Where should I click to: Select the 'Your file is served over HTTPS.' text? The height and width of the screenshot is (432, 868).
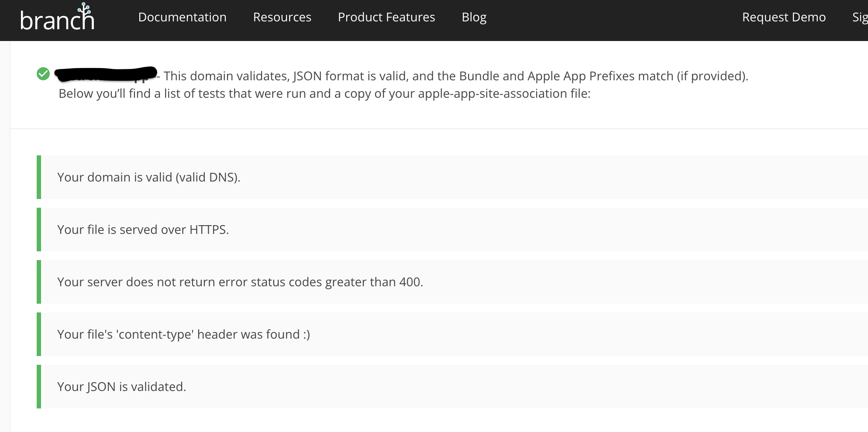(x=143, y=230)
